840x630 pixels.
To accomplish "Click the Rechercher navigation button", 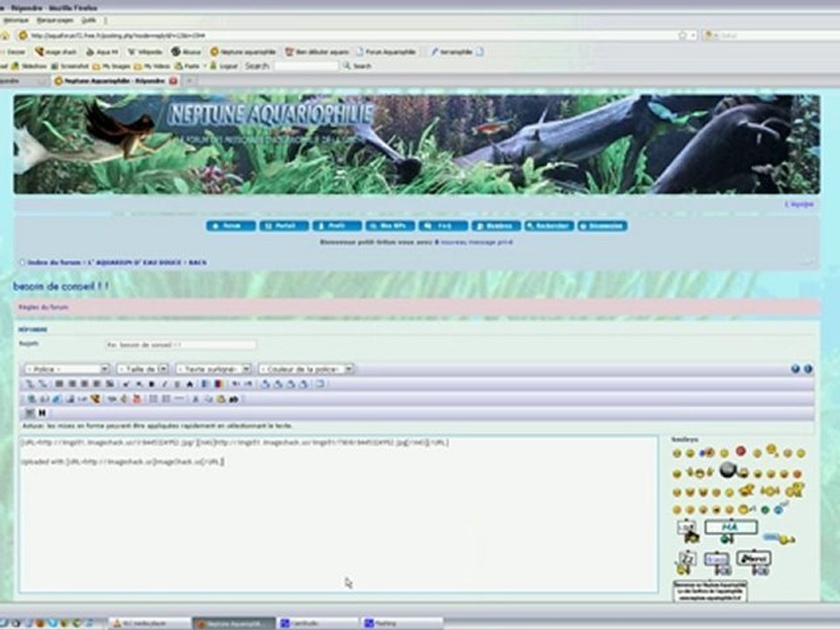I will 549,226.
